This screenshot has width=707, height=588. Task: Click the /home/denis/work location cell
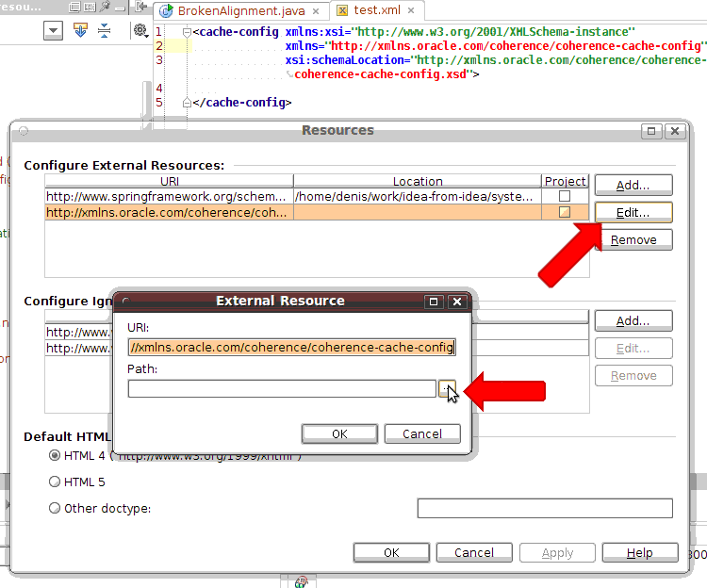pyautogui.click(x=417, y=196)
